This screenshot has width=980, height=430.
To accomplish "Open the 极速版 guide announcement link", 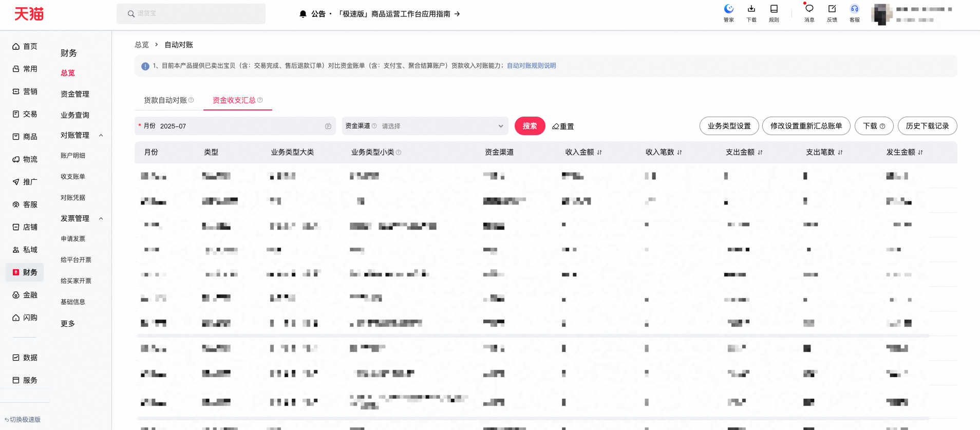I will [x=398, y=14].
